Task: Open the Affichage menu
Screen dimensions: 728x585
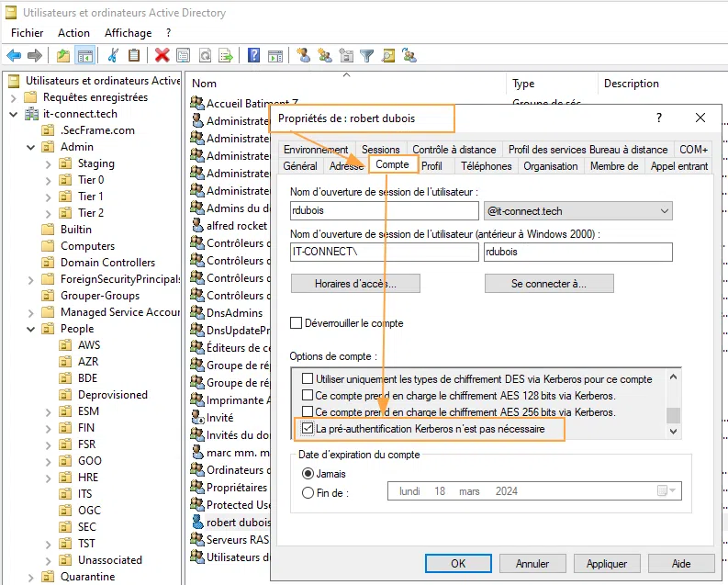Action: [128, 33]
